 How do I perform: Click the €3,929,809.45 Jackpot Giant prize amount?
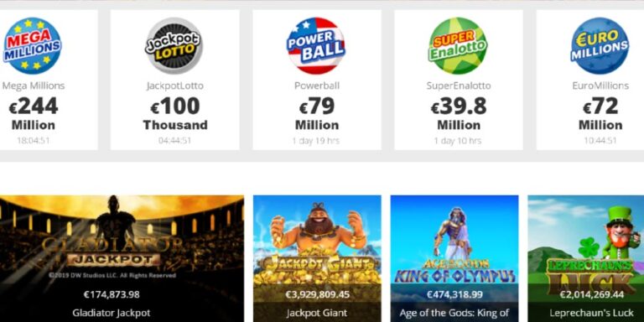[317, 294]
